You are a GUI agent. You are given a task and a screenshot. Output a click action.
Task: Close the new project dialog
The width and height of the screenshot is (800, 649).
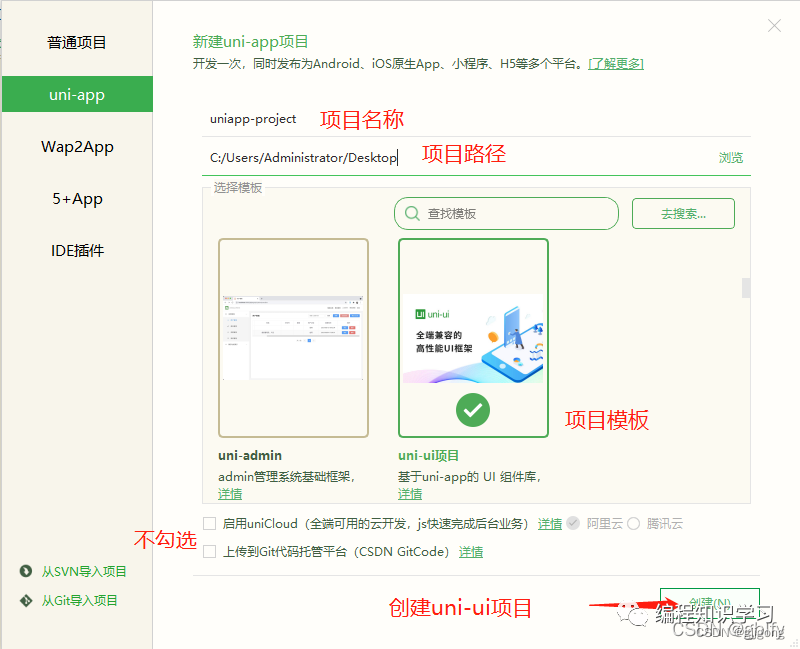point(774,25)
